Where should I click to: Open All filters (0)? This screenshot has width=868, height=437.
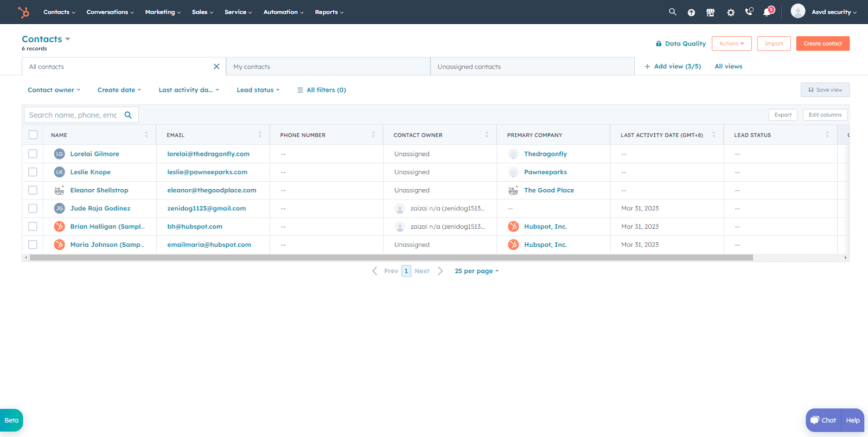(322, 90)
